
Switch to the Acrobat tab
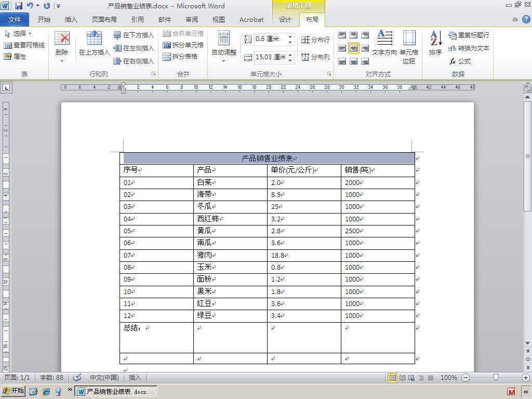251,20
